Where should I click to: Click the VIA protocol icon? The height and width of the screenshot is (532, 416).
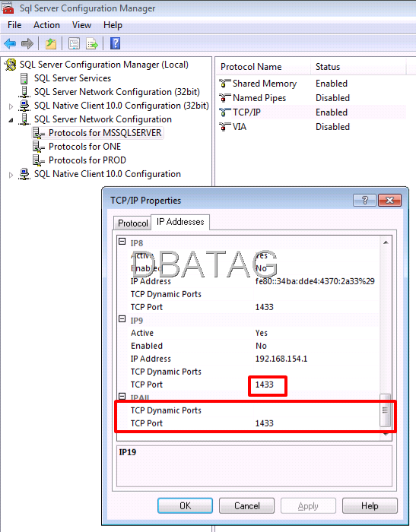coord(224,127)
